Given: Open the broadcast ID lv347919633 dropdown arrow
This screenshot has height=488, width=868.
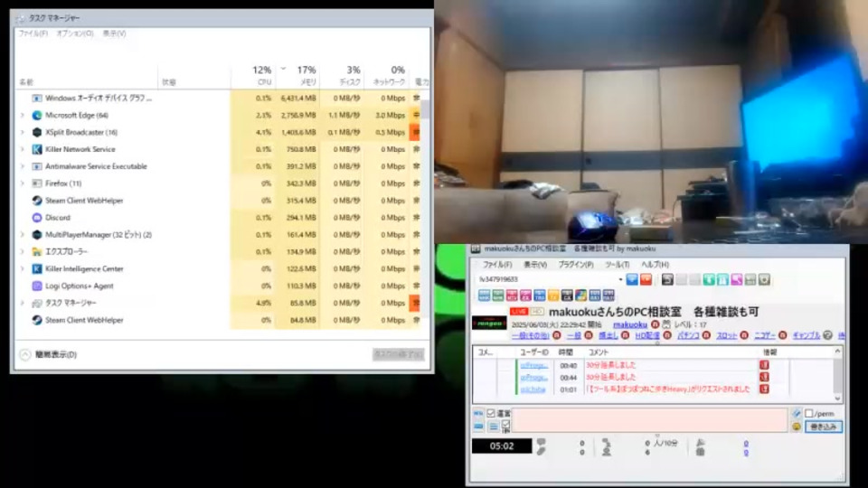Looking at the screenshot, I should pyautogui.click(x=620, y=279).
